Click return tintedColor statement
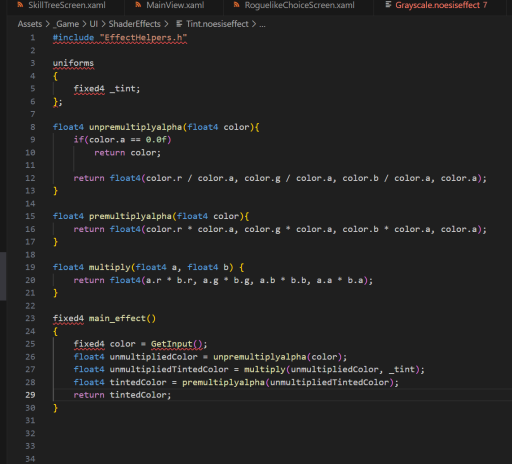 tap(122, 395)
